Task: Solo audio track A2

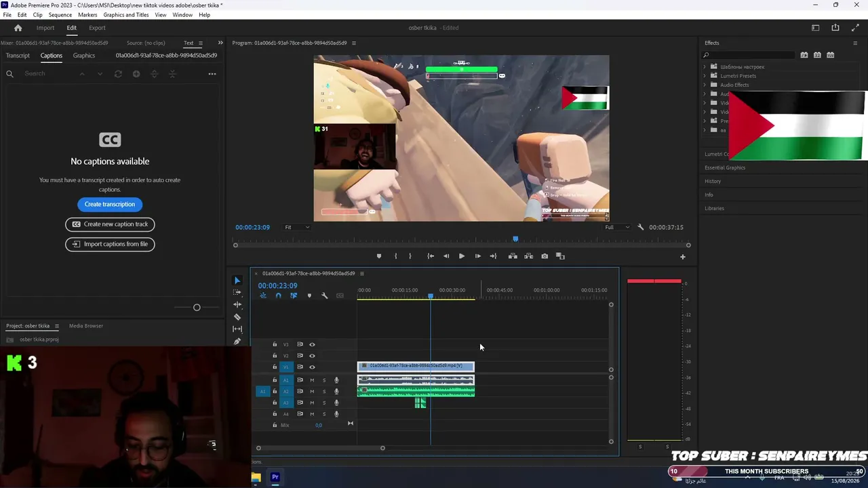Action: click(x=324, y=392)
